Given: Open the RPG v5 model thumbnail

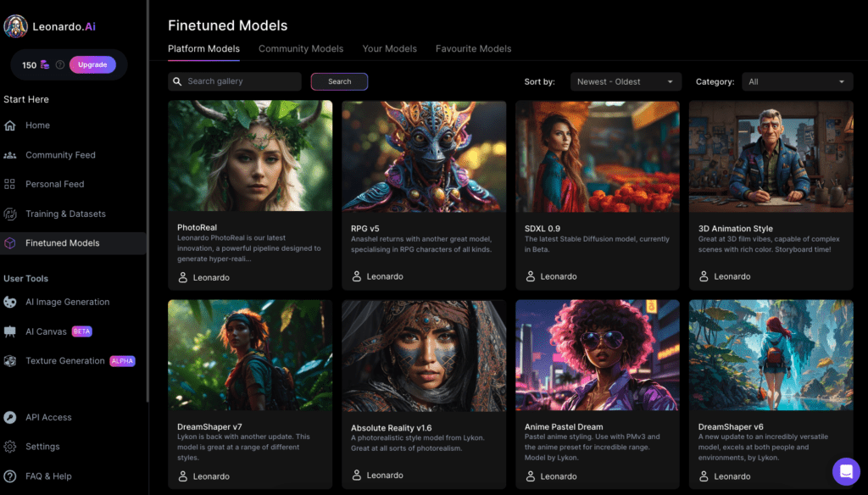Looking at the screenshot, I should [x=424, y=156].
